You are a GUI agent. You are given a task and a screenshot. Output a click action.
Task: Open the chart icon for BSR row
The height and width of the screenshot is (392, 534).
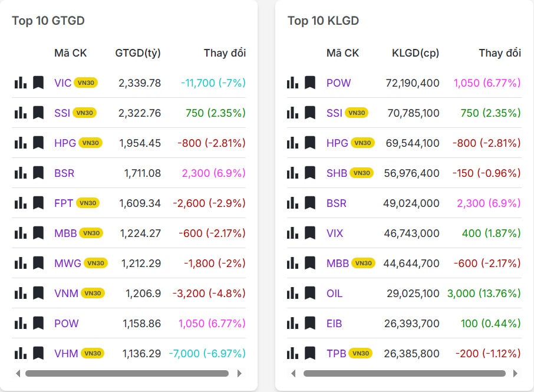tap(20, 173)
